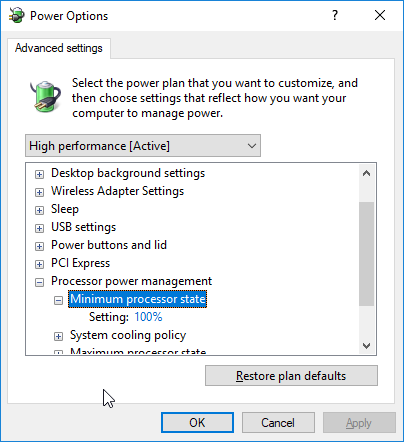Click the Cancel button

(x=278, y=423)
